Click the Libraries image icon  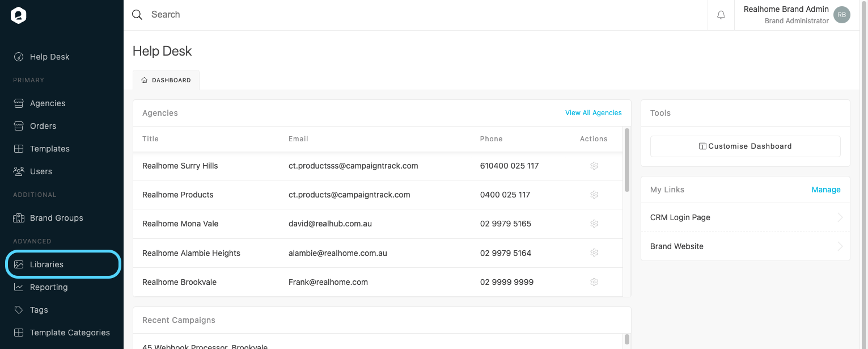19,264
